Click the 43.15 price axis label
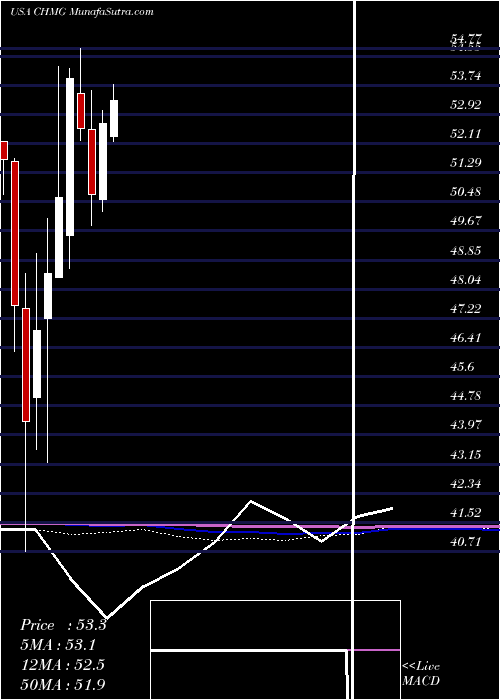The height and width of the screenshot is (700, 500). (466, 455)
